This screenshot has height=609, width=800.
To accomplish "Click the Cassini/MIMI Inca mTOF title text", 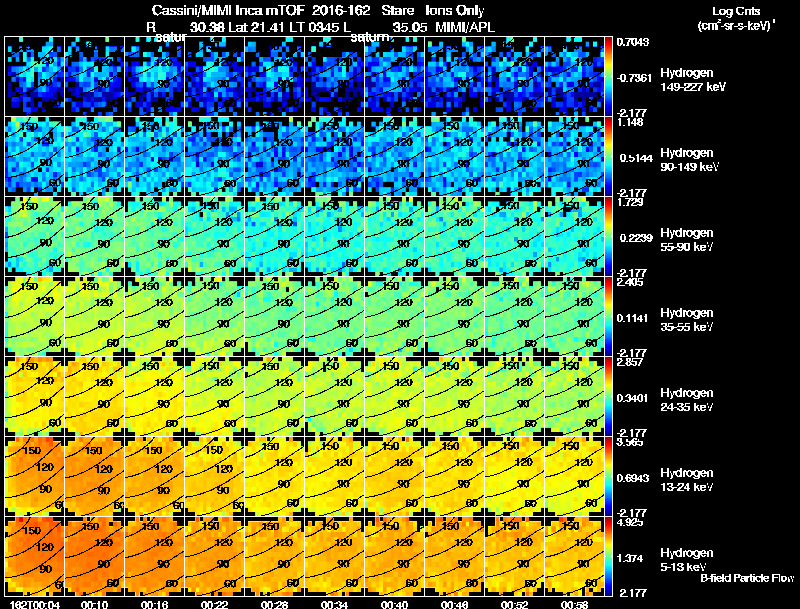I will (x=228, y=10).
